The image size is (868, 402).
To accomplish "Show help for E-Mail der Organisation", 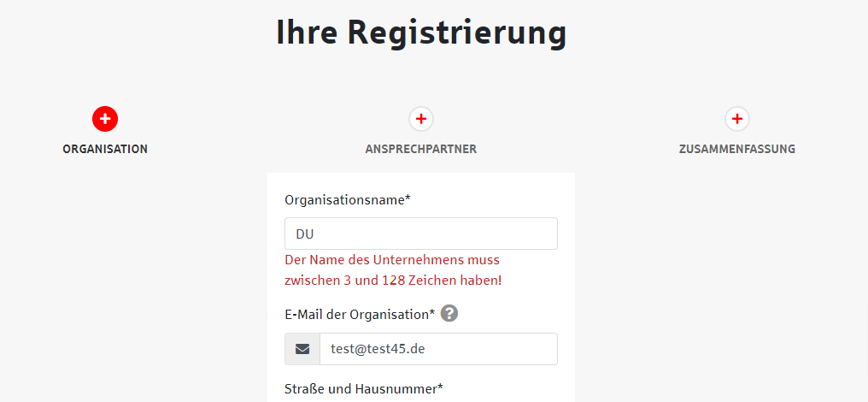I will pos(449,314).
